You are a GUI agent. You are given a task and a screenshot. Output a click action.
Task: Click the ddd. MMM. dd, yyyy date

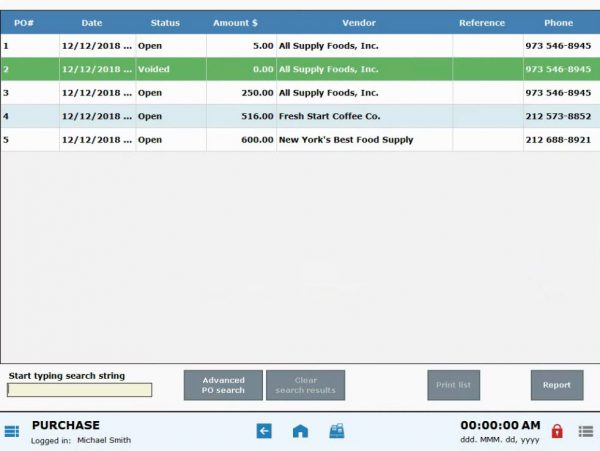coord(500,440)
